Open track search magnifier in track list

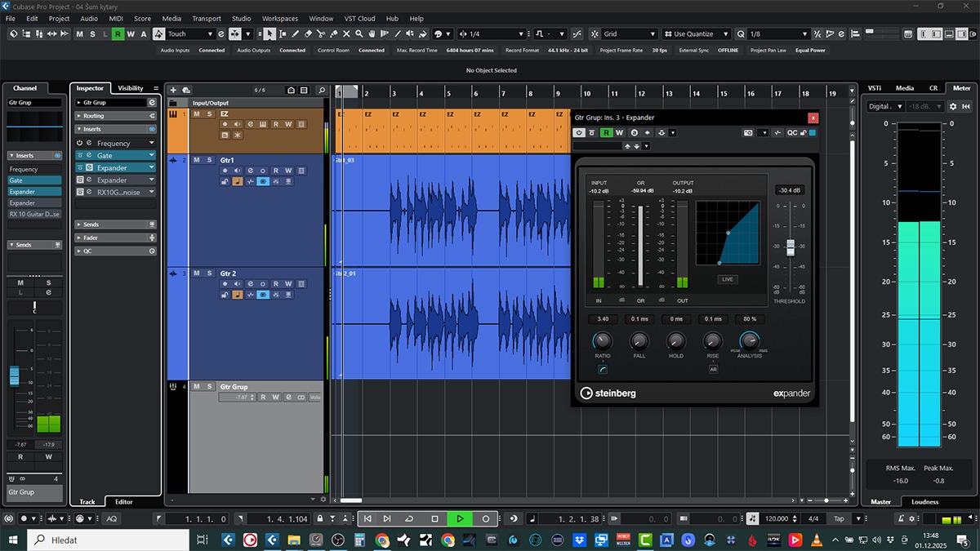click(322, 90)
